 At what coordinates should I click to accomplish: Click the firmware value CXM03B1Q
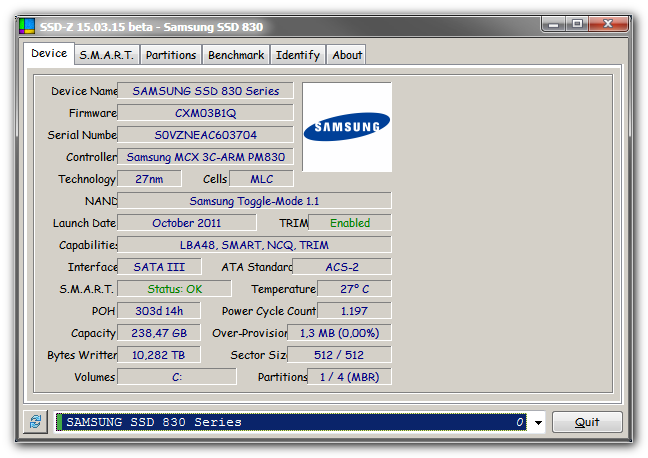coord(205,113)
